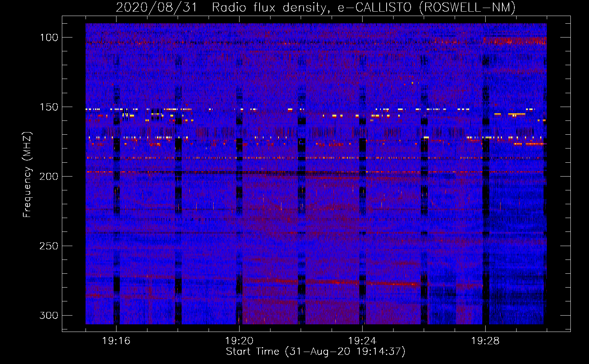589x364 pixels.
Task: Click the 19:20 time tick label
Action: tap(239, 341)
